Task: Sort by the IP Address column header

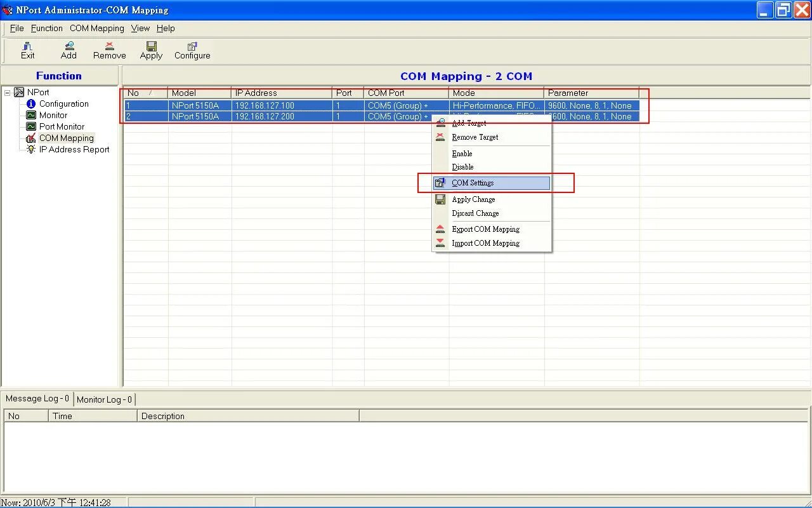Action: (x=282, y=93)
